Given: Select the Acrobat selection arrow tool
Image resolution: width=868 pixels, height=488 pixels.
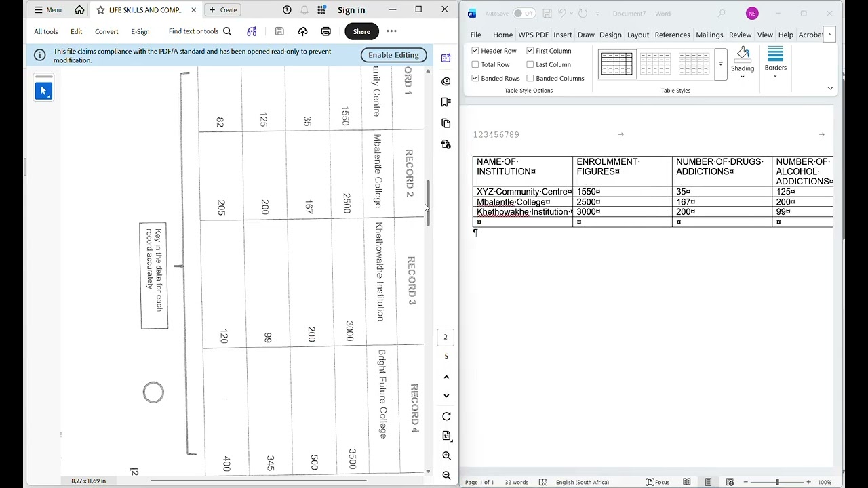Looking at the screenshot, I should click(43, 91).
